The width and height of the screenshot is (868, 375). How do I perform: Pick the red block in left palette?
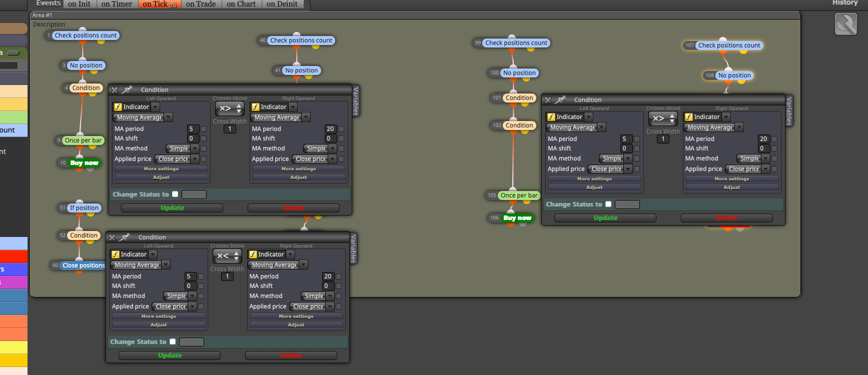pyautogui.click(x=14, y=256)
